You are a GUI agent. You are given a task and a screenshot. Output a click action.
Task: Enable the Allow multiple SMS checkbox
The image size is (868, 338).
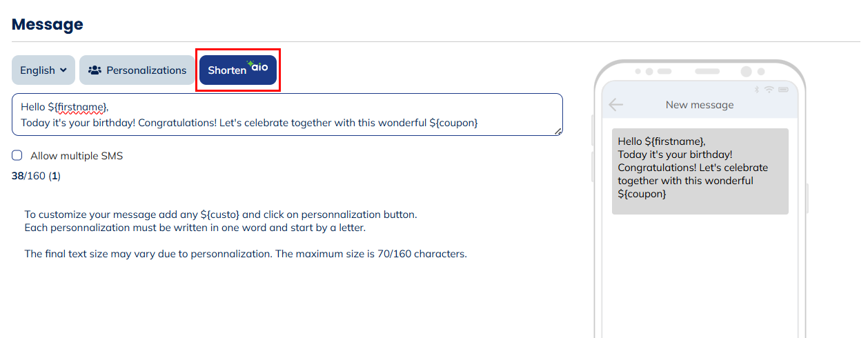point(17,156)
